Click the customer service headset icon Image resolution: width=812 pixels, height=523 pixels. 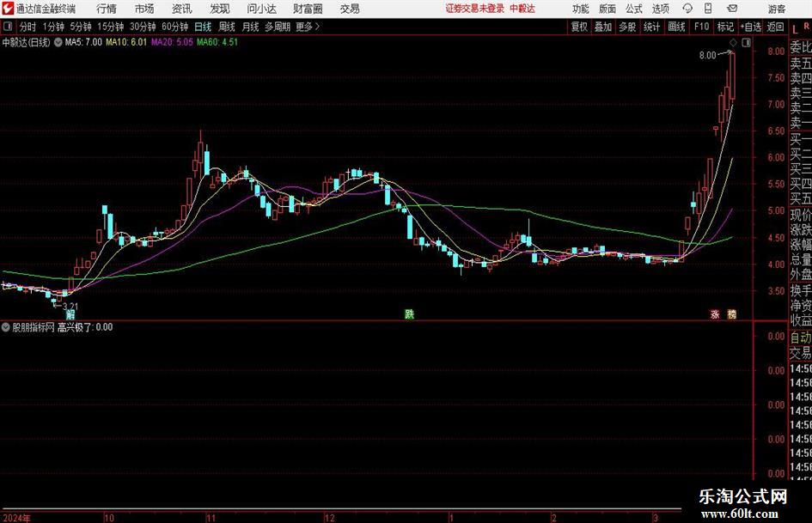tap(687, 9)
